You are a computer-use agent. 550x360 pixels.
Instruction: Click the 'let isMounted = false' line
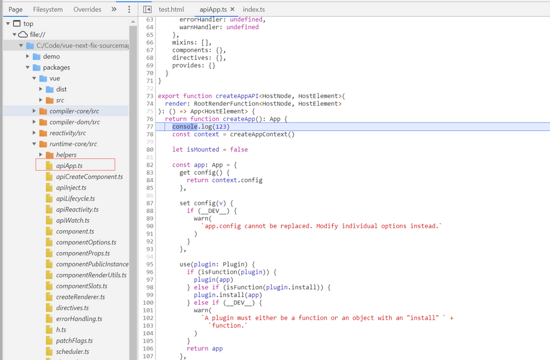point(210,149)
